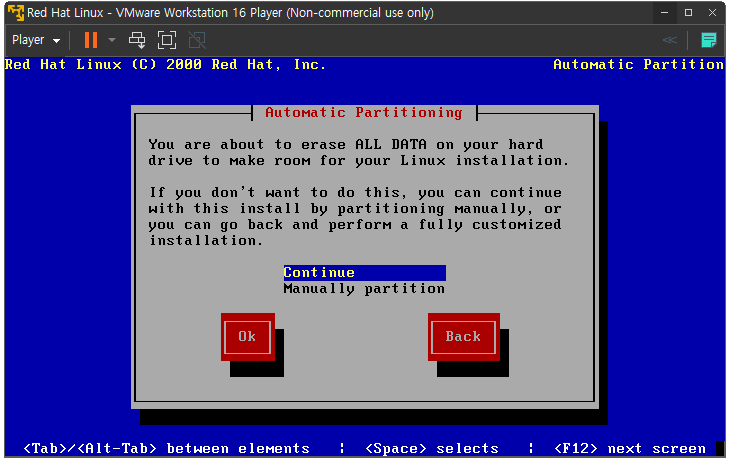735x462 pixels.
Task: Enter full screen mode
Action: tap(167, 40)
